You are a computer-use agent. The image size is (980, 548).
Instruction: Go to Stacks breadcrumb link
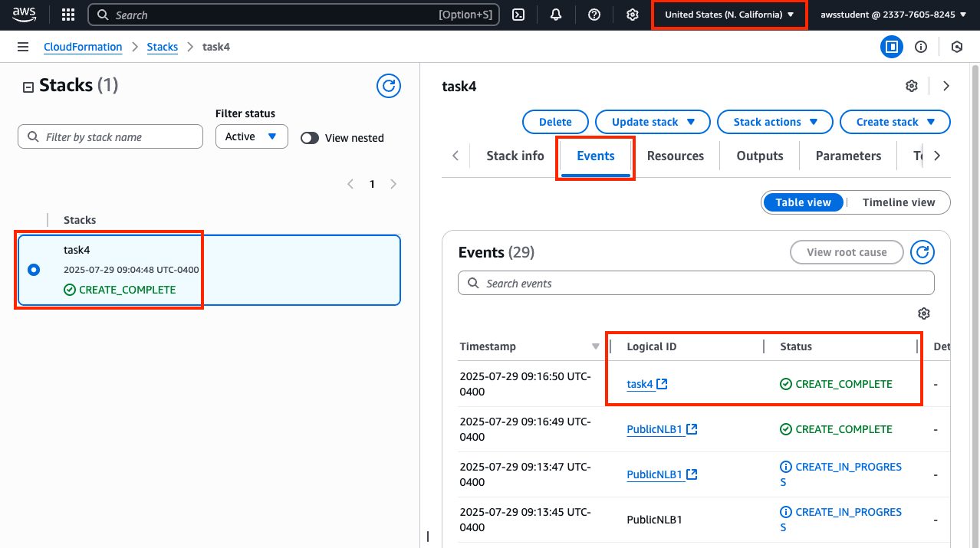[x=163, y=47]
